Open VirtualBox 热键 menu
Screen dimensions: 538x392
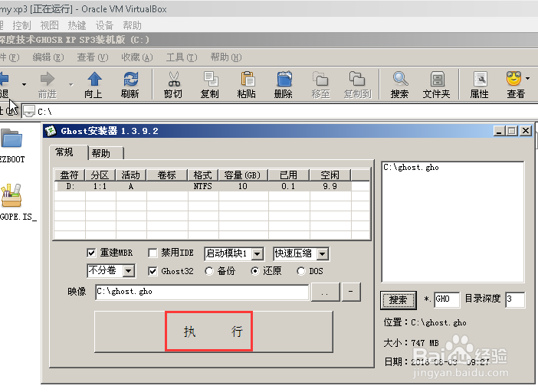[x=77, y=25]
